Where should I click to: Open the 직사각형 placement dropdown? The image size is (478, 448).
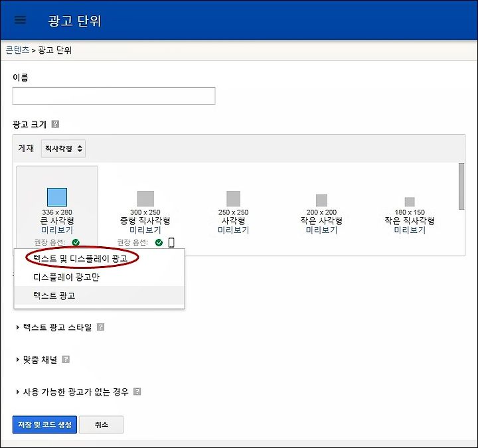click(x=63, y=149)
